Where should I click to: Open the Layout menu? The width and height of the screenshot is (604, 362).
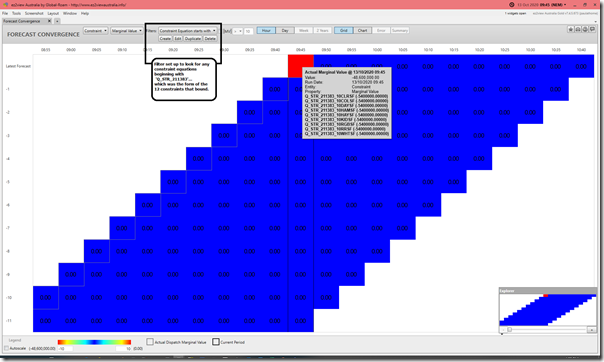(53, 13)
